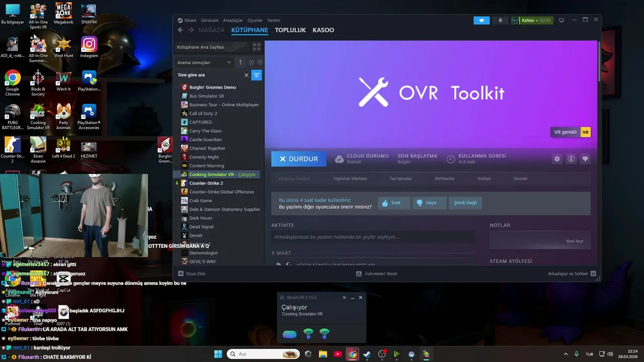Click 'İndirmeleri Yönet' link
Viewport: 644px width, 362px height.
(x=376, y=274)
